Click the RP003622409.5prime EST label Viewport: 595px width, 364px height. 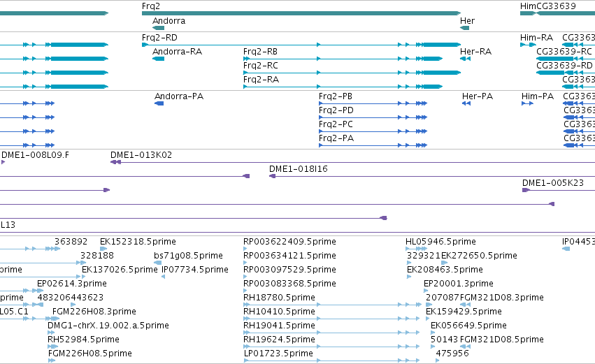pyautogui.click(x=290, y=242)
